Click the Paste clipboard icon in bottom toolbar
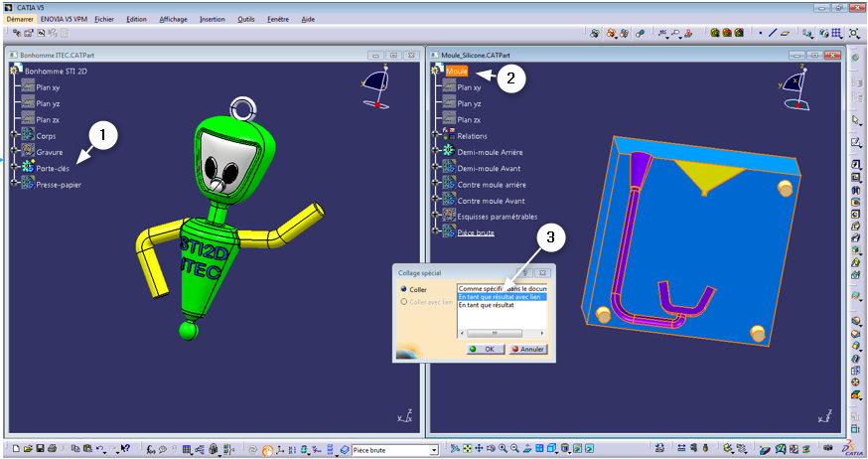Screen dimensions: 868x459 [87, 449]
